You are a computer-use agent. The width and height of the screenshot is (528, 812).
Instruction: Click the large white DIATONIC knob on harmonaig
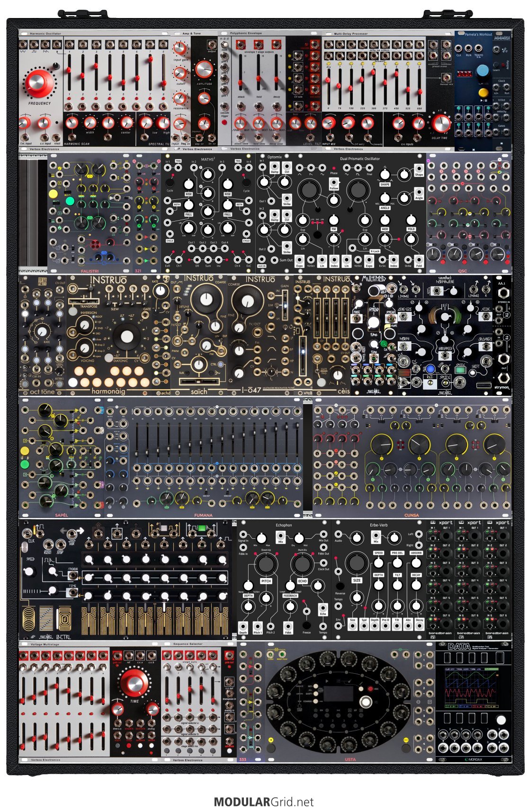(x=127, y=337)
